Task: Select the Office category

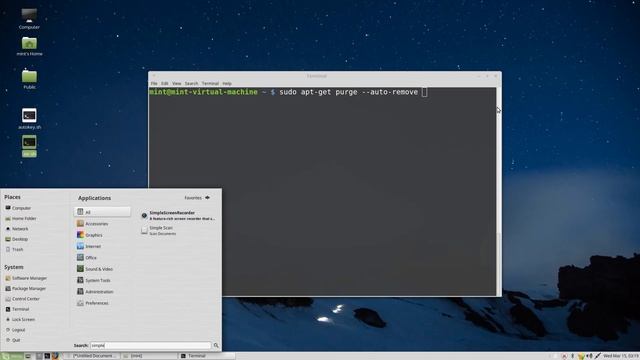Action: pyautogui.click(x=87, y=258)
